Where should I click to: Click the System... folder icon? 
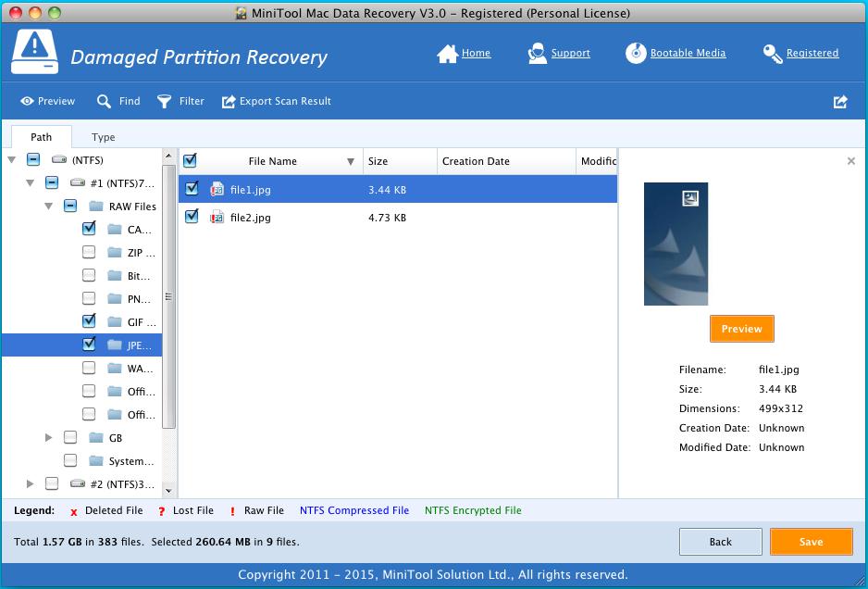pos(96,461)
